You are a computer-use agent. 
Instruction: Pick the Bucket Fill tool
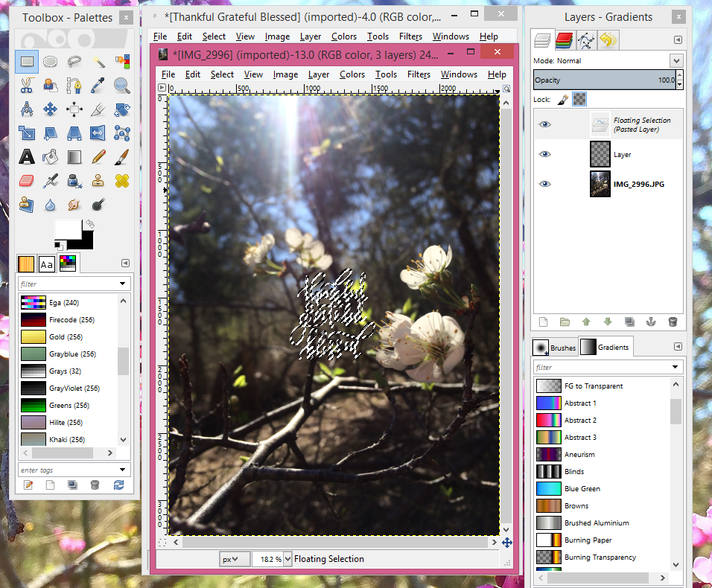[51, 156]
